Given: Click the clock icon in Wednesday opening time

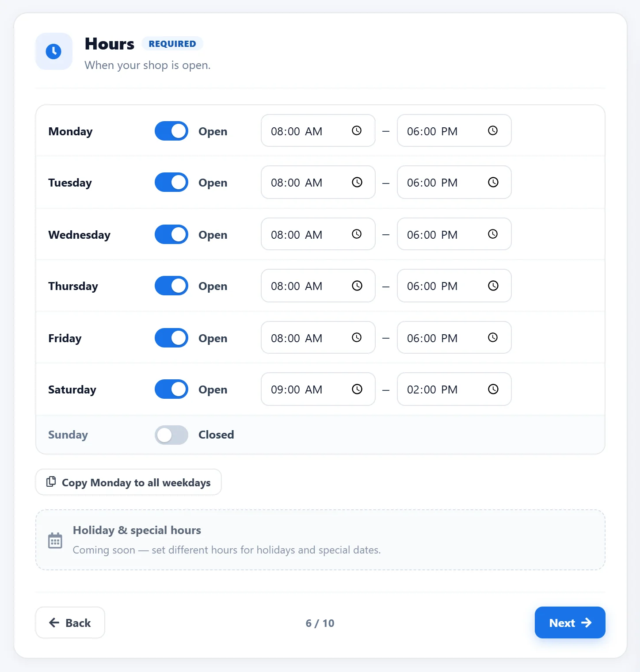Looking at the screenshot, I should (357, 234).
